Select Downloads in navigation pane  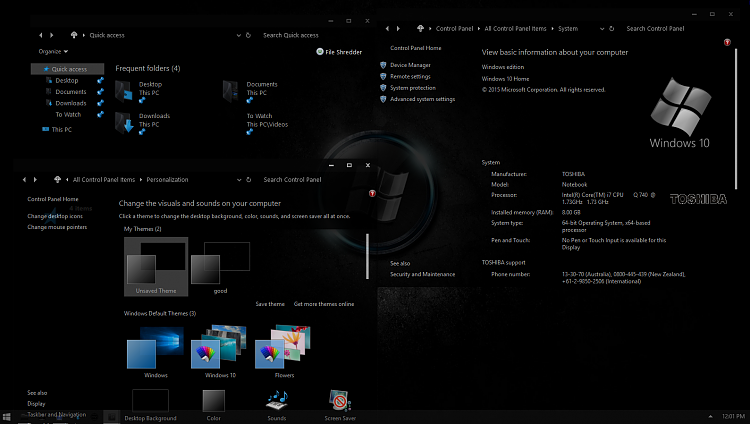coord(71,103)
